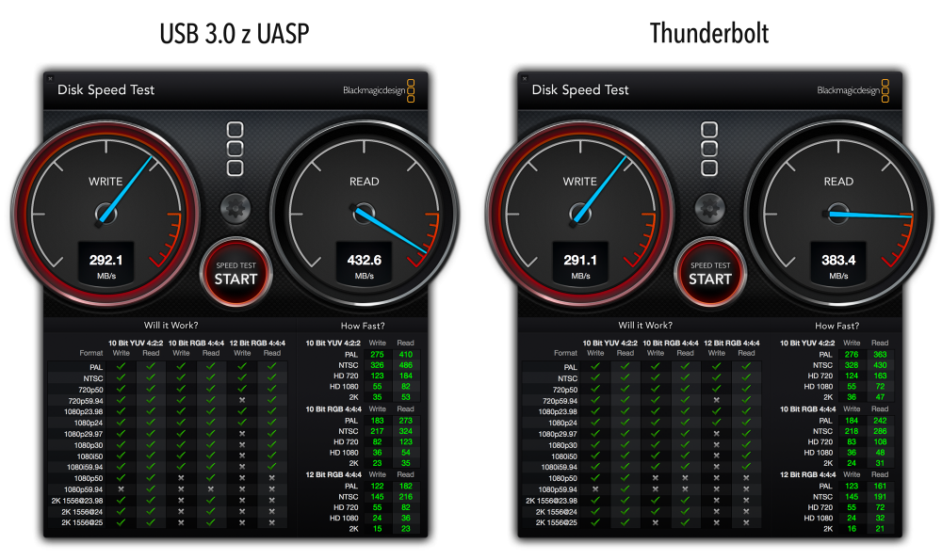Image resolution: width=942 pixels, height=560 pixels.
Task: Click Blackmagicdesign logo in USB 3.0 window
Action: pos(379,90)
